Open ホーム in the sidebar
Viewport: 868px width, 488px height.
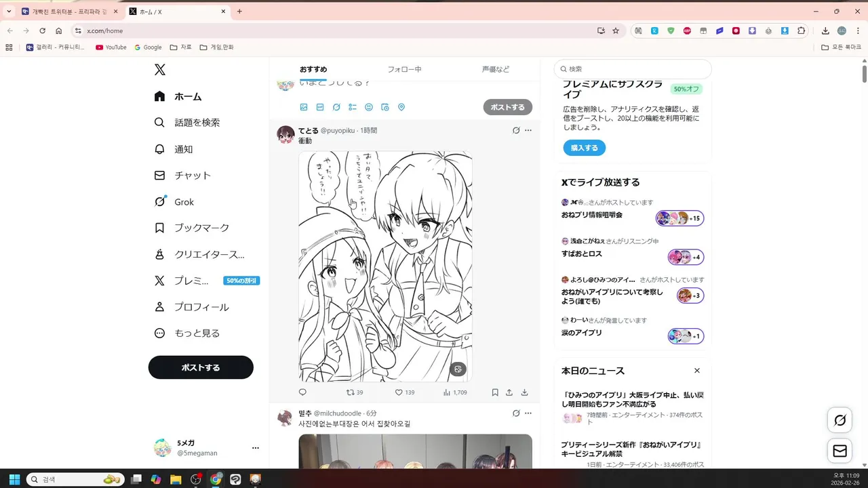tap(178, 96)
